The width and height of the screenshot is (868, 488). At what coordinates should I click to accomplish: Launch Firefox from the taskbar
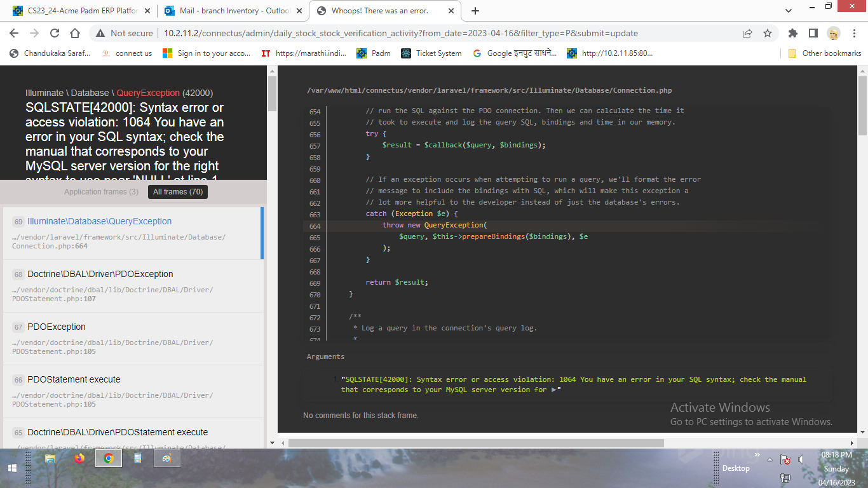click(x=79, y=458)
